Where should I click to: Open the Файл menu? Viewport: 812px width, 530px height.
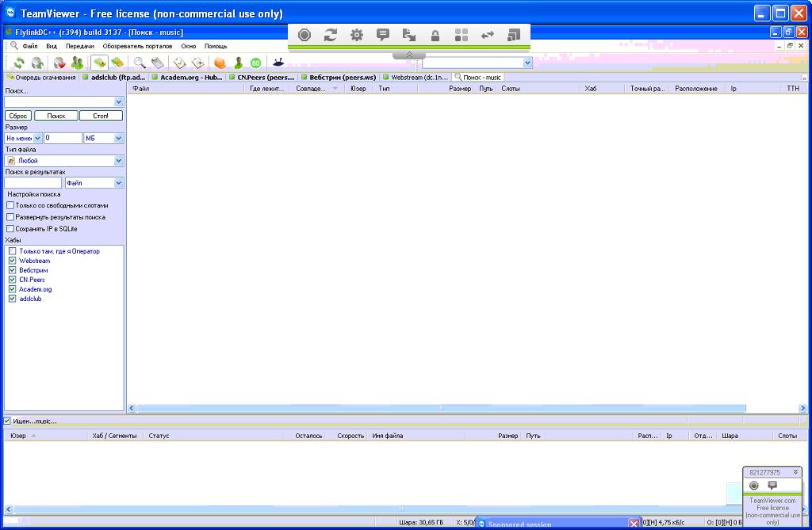[30, 46]
